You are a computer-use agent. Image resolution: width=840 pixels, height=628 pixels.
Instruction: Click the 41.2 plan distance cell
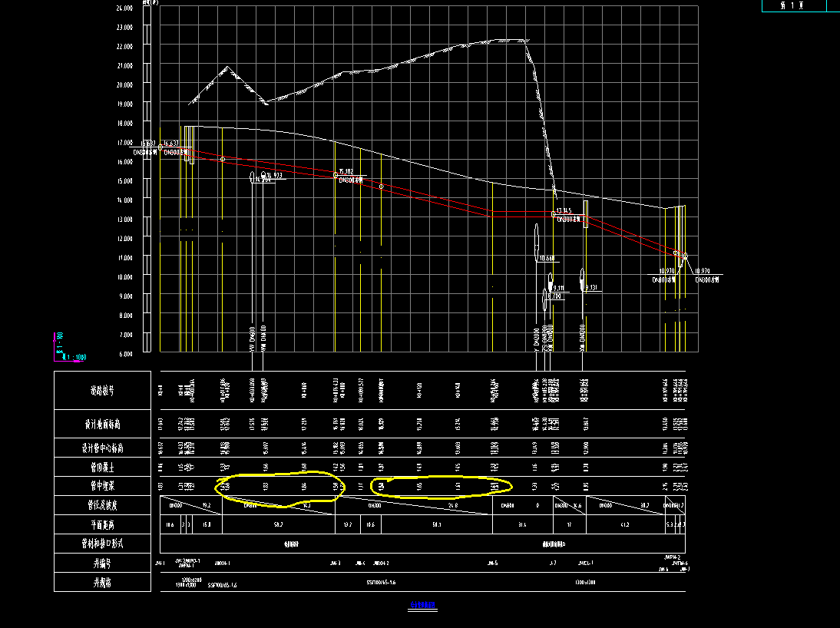coord(625,524)
